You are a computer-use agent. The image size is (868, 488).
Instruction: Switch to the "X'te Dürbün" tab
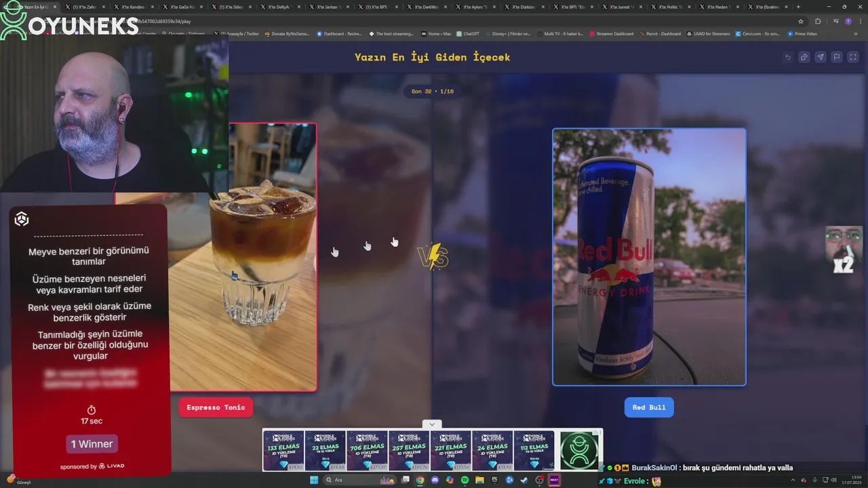[524, 7]
